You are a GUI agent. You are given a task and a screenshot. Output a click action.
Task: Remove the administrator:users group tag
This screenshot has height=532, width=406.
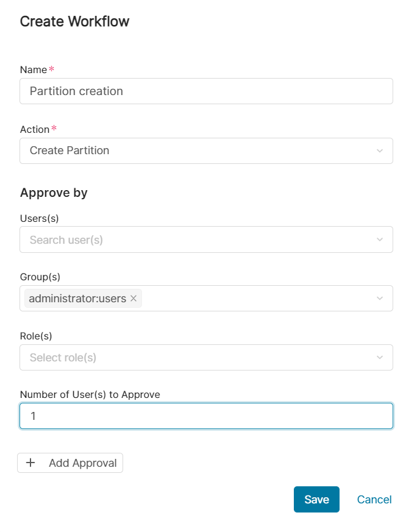(133, 299)
